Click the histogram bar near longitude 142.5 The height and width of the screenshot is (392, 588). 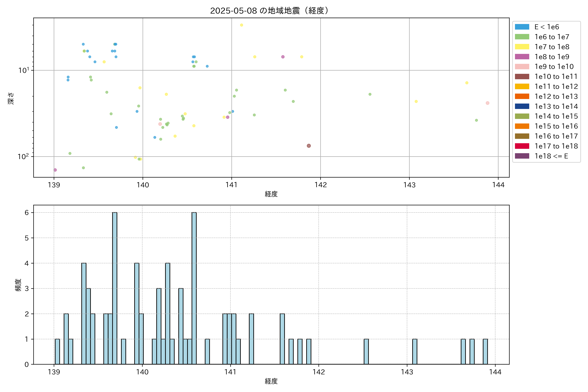tap(366, 351)
